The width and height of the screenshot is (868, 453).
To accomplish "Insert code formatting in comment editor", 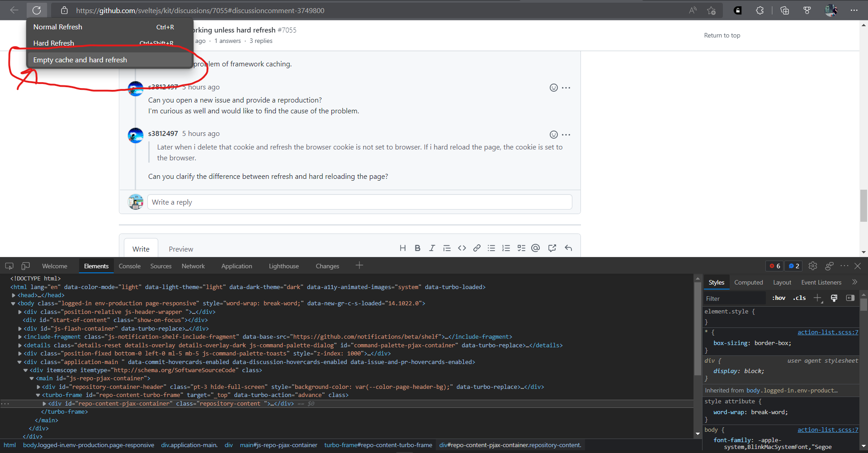I will click(x=462, y=248).
